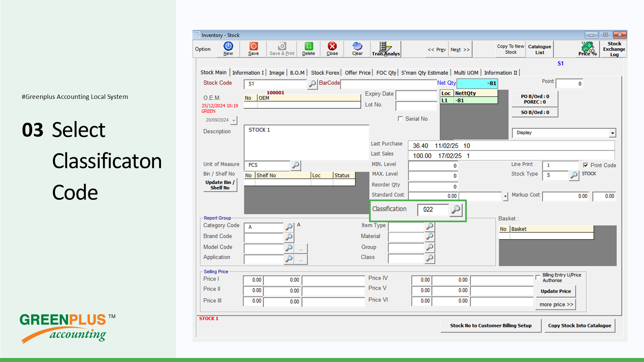Click Stock No to Customer Billing Setup

click(x=491, y=325)
